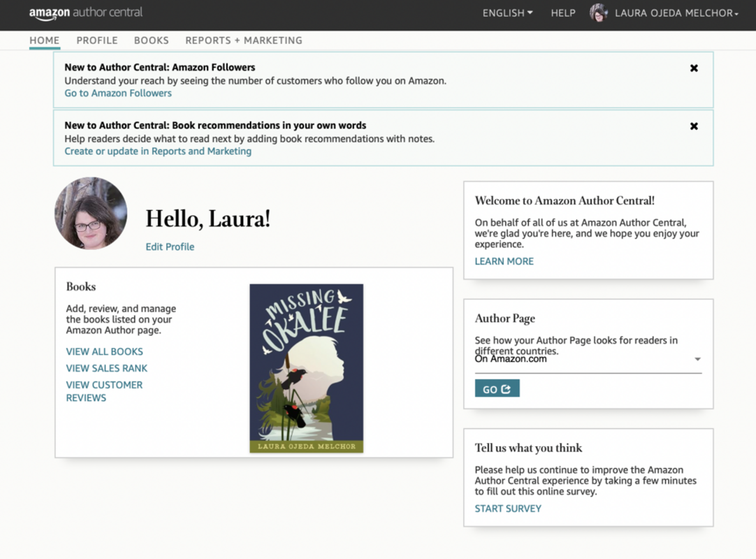The image size is (756, 559).
Task: Click START SURVEY link
Action: point(508,509)
